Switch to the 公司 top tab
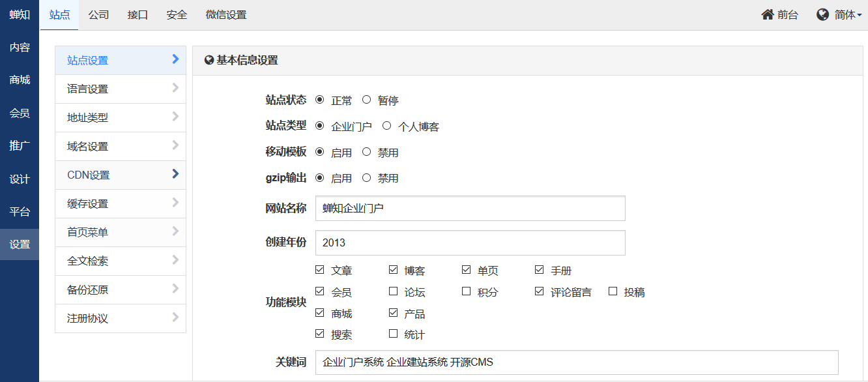The width and height of the screenshot is (868, 382). tap(98, 14)
